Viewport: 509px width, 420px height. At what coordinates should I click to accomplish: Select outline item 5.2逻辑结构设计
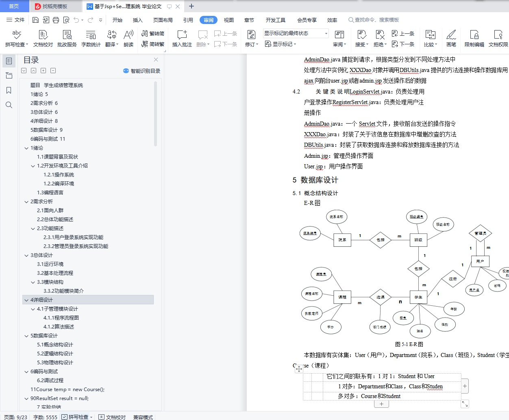55,354
